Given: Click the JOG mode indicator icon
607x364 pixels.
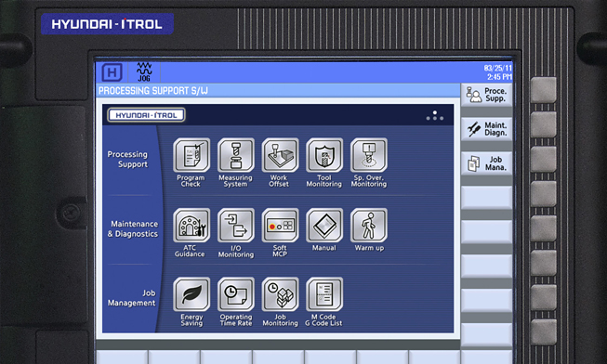Looking at the screenshot, I should pyautogui.click(x=144, y=71).
